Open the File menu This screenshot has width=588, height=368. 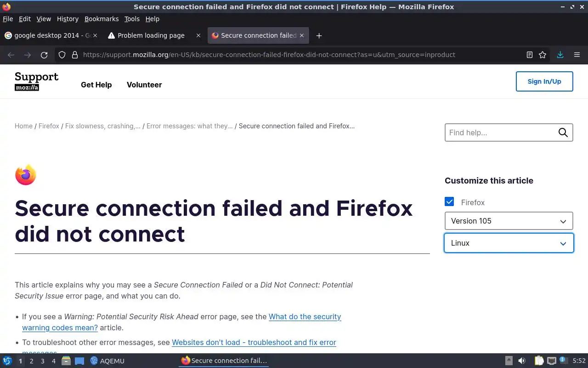pos(8,19)
